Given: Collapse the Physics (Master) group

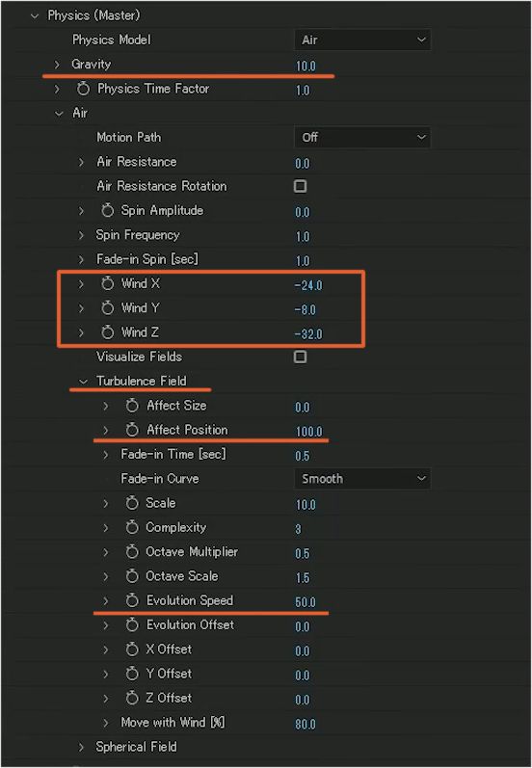Looking at the screenshot, I should point(35,16).
